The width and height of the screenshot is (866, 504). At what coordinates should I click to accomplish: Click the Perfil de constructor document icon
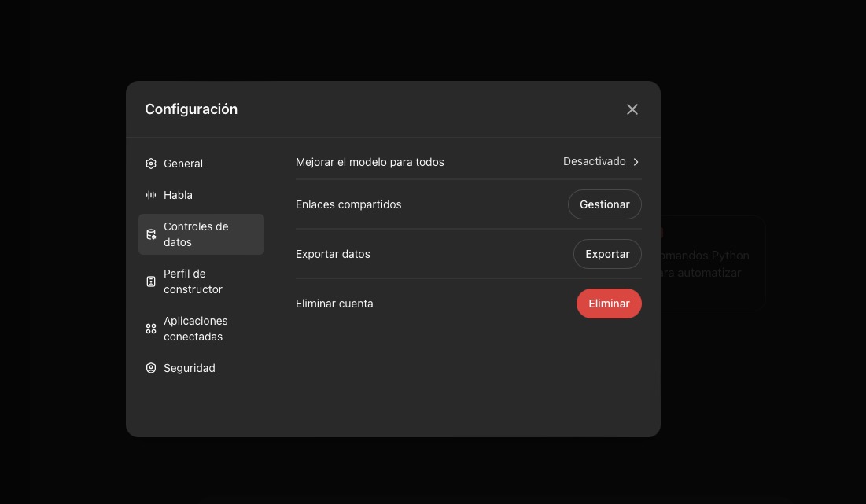151,281
